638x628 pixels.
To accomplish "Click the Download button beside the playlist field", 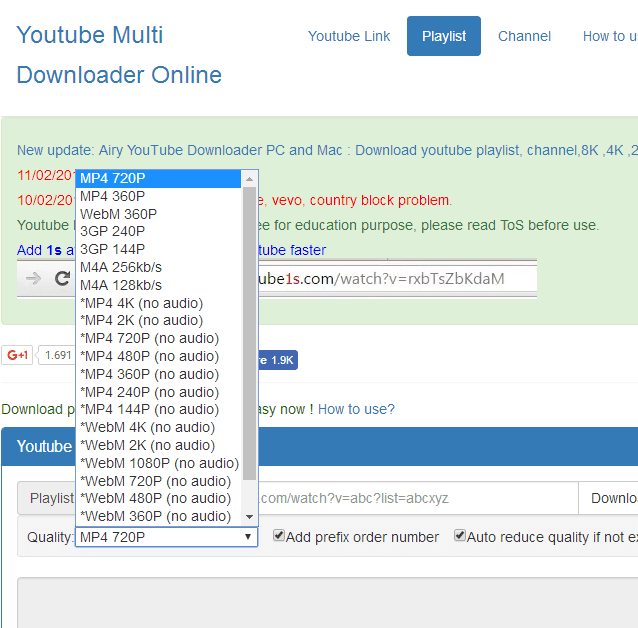I will (x=608, y=498).
